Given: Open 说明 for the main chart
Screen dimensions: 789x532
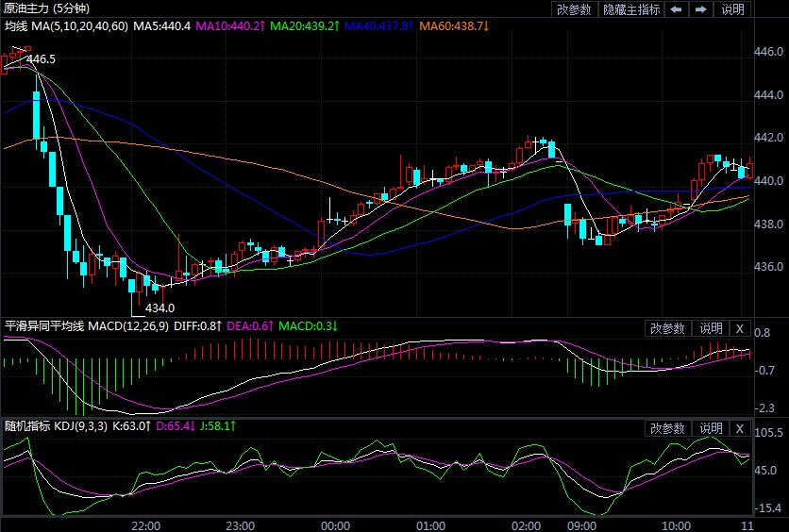Looking at the screenshot, I should tap(732, 9).
